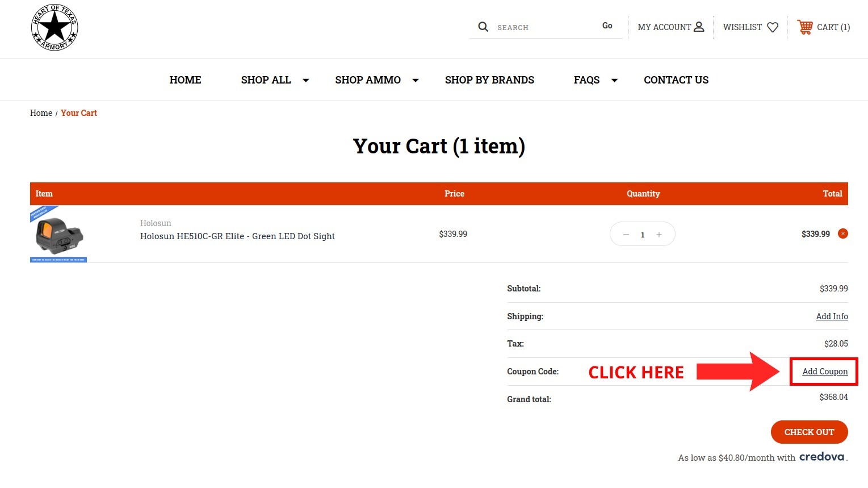Click the Coupon Code label
Image resolution: width=868 pixels, height=488 pixels.
pos(532,372)
